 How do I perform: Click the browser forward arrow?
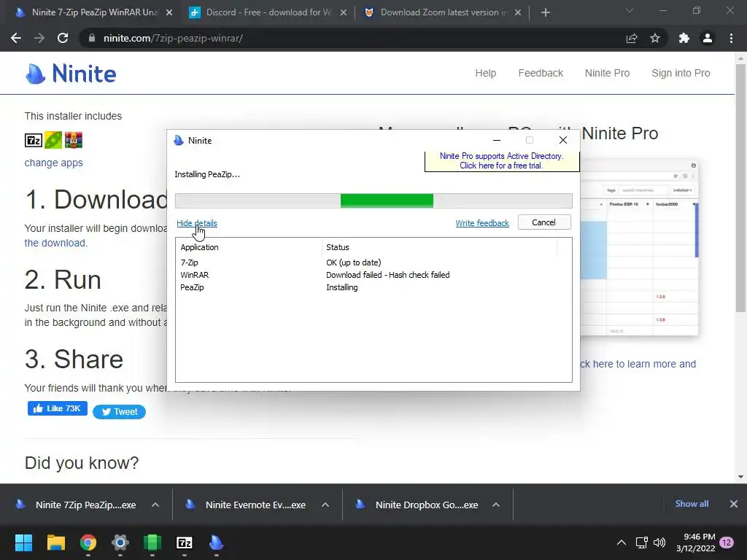coord(39,38)
